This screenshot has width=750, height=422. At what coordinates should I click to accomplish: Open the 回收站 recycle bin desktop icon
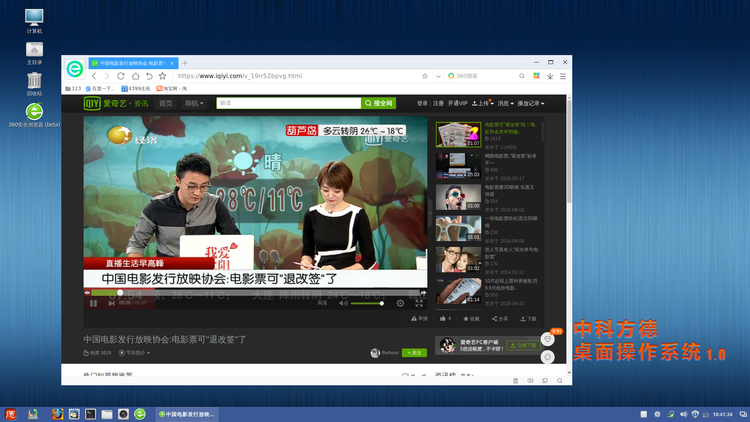click(x=34, y=84)
